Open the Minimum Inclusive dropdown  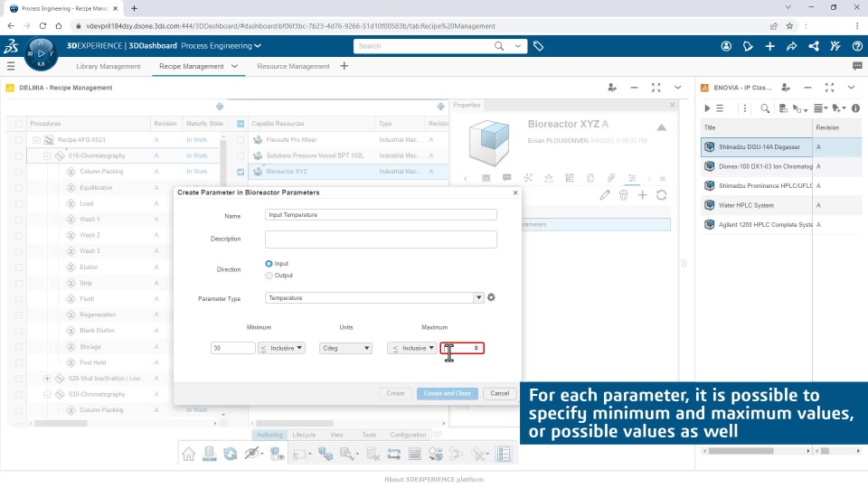[281, 348]
